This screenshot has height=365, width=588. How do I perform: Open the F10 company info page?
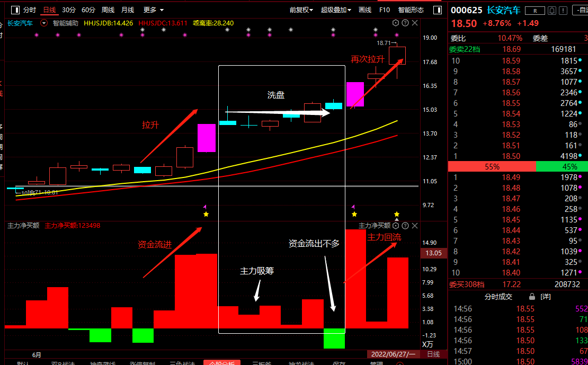coord(385,10)
